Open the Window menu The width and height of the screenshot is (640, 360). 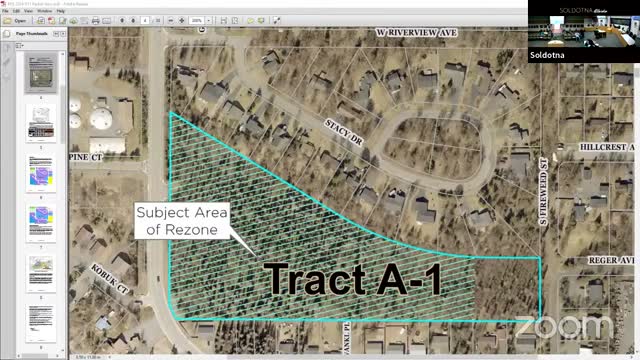[44, 11]
